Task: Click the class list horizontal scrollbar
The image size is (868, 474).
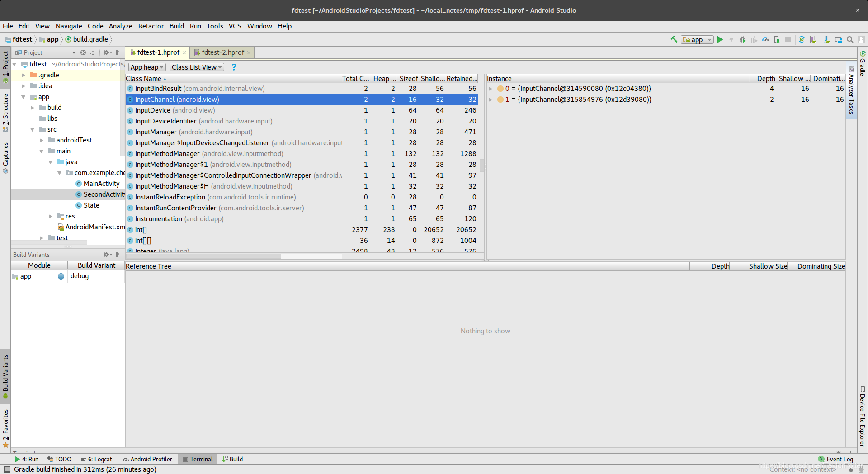Action: pyautogui.click(x=203, y=256)
